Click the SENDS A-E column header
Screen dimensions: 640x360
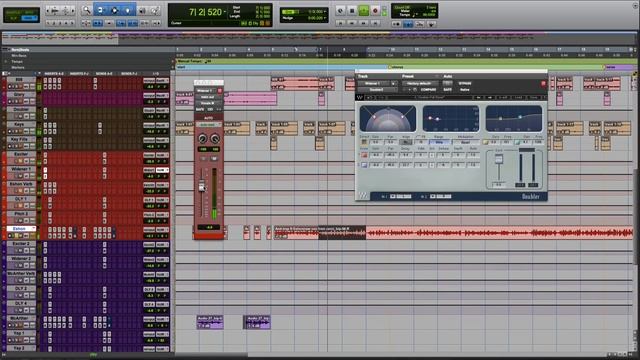(x=104, y=73)
